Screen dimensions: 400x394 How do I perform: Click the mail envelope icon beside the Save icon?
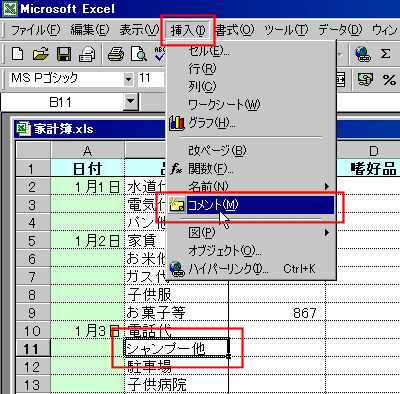[87, 53]
